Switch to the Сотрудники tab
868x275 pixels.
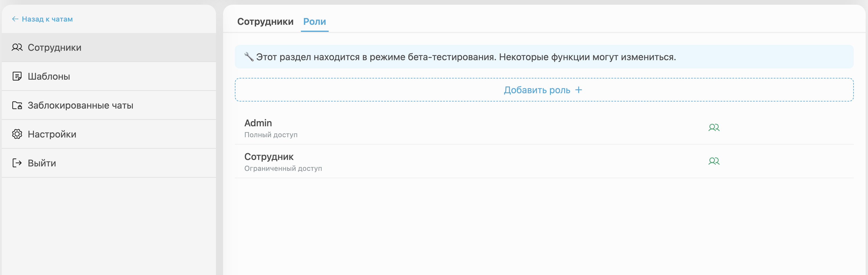(x=265, y=22)
